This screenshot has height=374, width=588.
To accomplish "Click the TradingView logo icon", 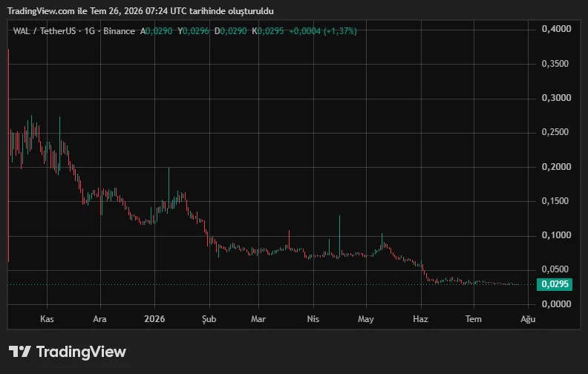I will pos(19,352).
